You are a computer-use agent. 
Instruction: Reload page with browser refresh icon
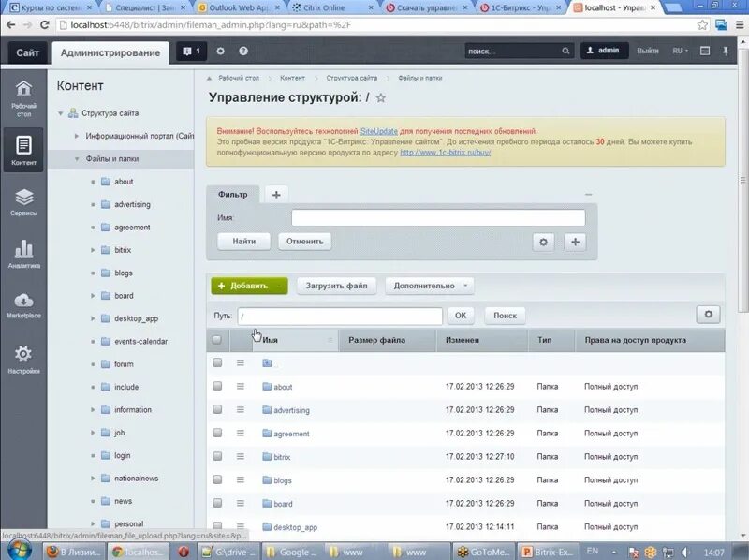(x=44, y=25)
